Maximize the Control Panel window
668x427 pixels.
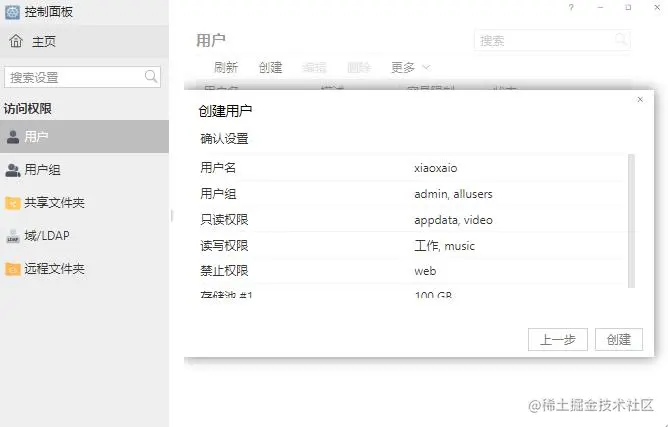coord(628,8)
